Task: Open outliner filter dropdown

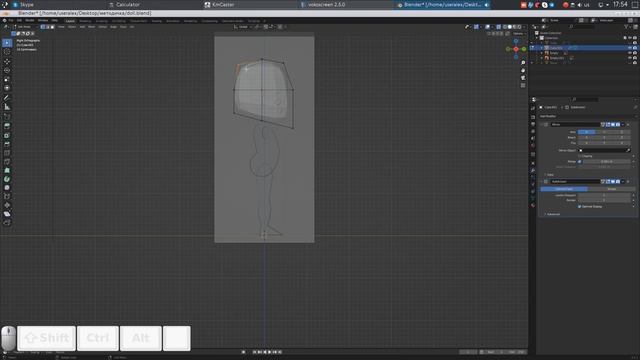Action: click(x=627, y=27)
